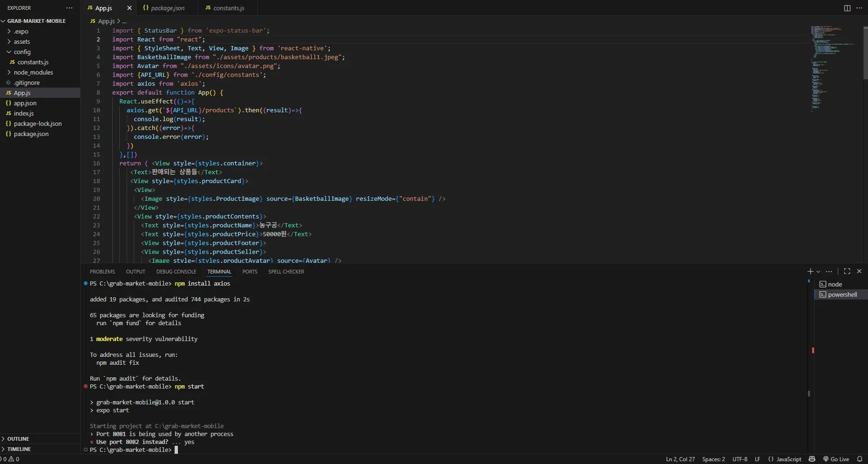
Task: Maximize the terminal panel size
Action: pyautogui.click(x=847, y=272)
